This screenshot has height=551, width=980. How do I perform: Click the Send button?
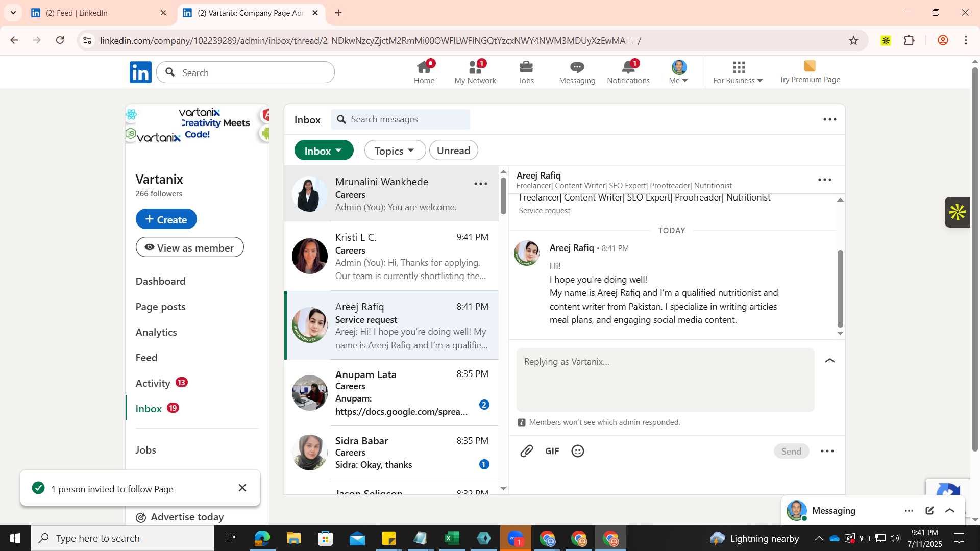(x=791, y=451)
